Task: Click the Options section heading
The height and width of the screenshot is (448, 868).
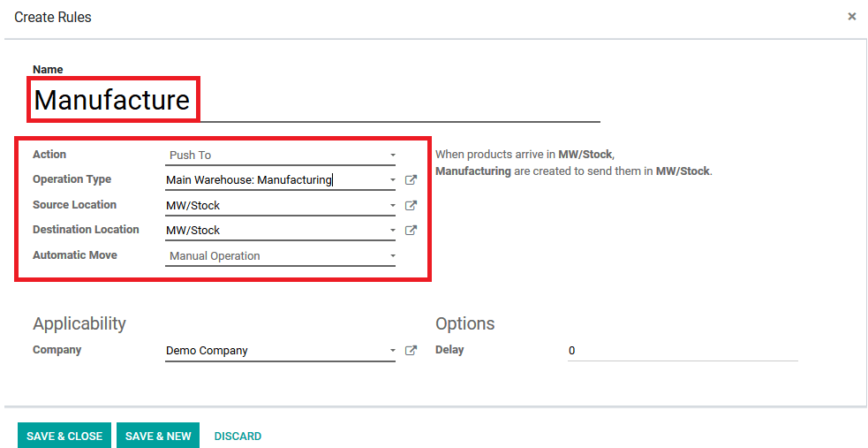Action: [465, 323]
